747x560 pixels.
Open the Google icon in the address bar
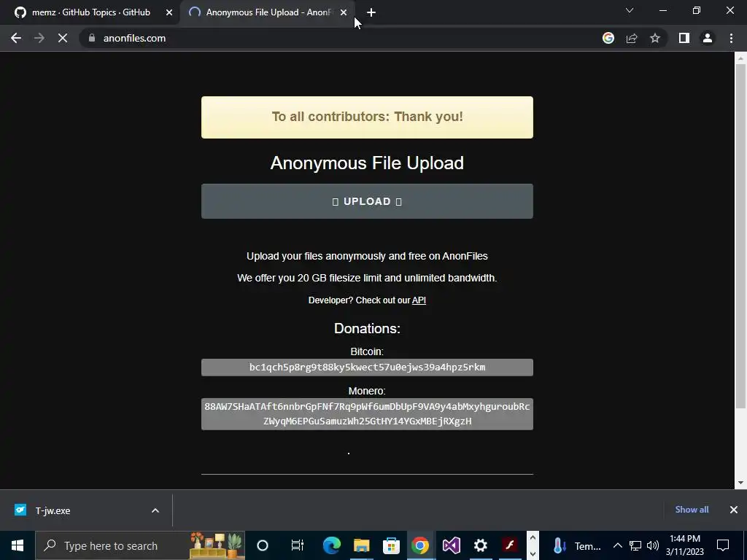coord(608,38)
